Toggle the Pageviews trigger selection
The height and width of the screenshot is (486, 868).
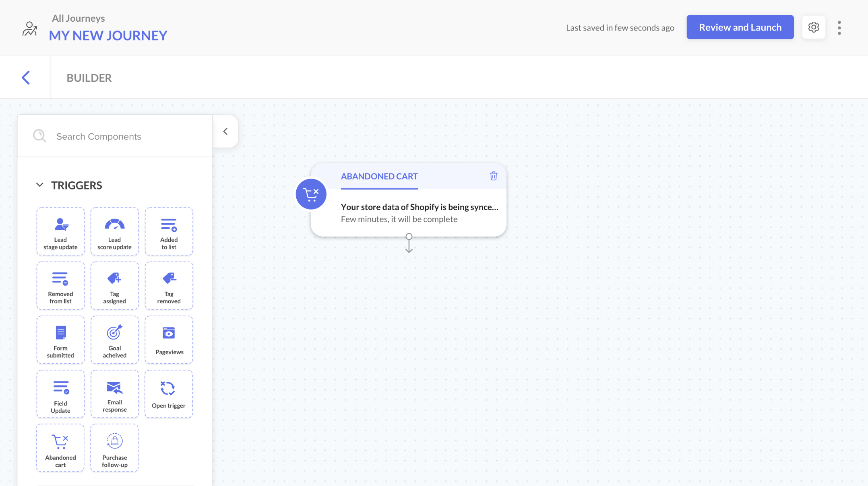tap(168, 340)
